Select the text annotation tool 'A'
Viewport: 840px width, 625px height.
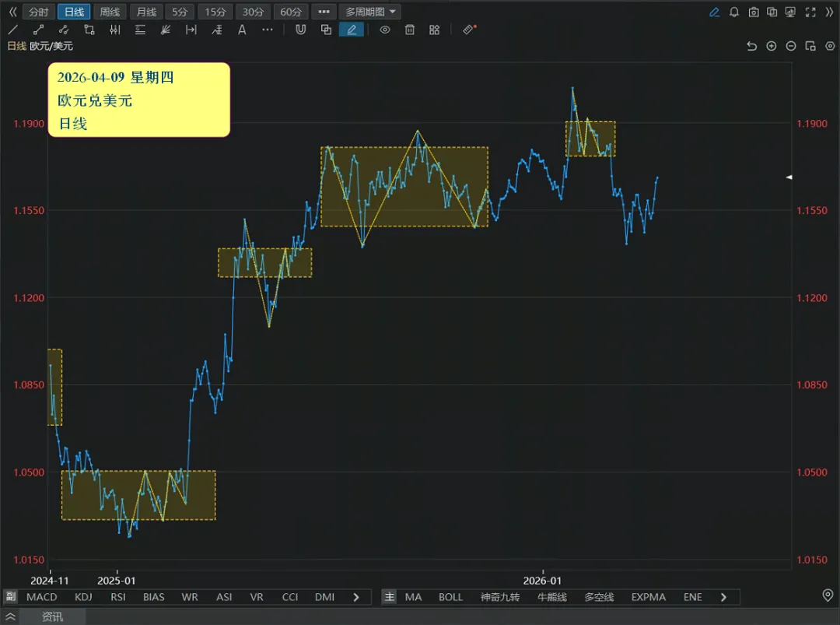click(x=242, y=30)
